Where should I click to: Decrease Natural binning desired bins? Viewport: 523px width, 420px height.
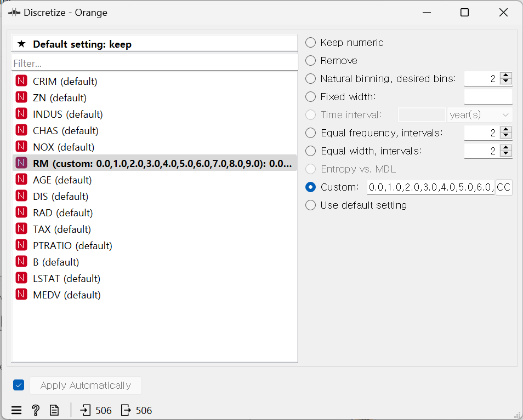coord(505,82)
